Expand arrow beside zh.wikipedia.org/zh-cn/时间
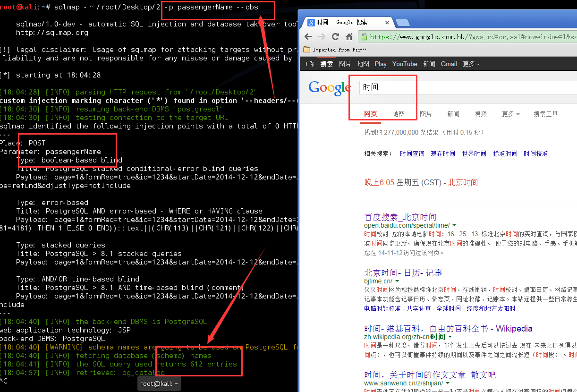Screen dimensions: 577x392 [x=450, y=337]
